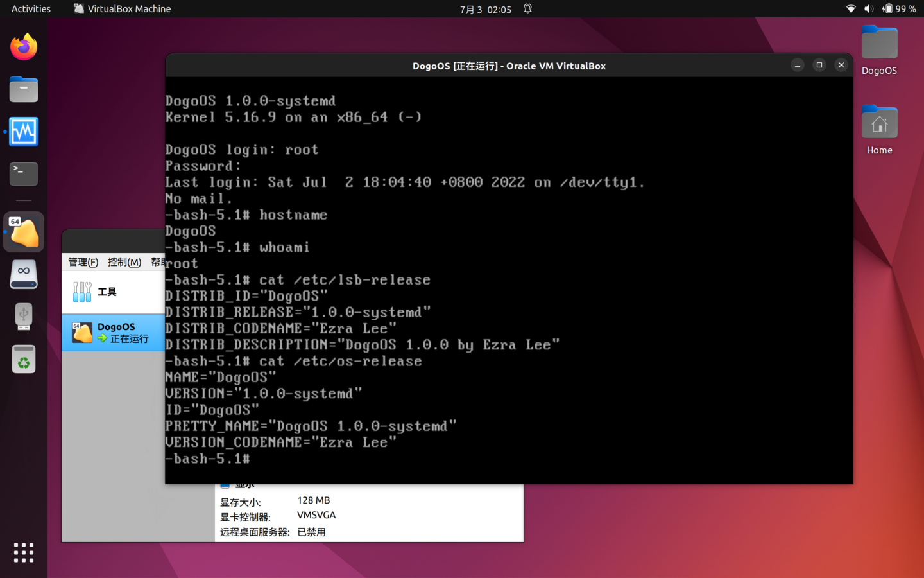924x578 pixels.
Task: Click the PRETTY_NAME line in console
Action: pos(311,426)
